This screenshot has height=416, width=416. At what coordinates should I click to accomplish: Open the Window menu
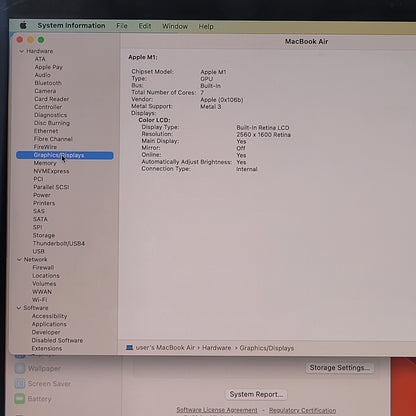(175, 26)
